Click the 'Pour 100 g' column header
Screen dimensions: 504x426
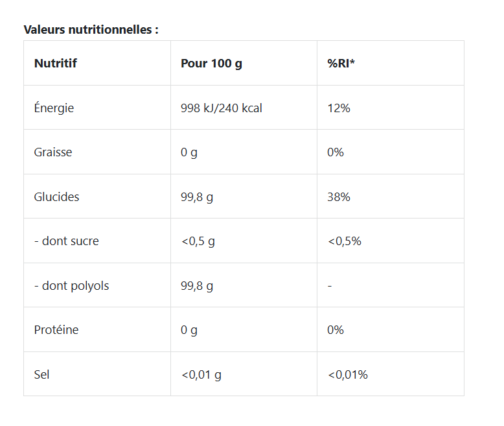[211, 64]
